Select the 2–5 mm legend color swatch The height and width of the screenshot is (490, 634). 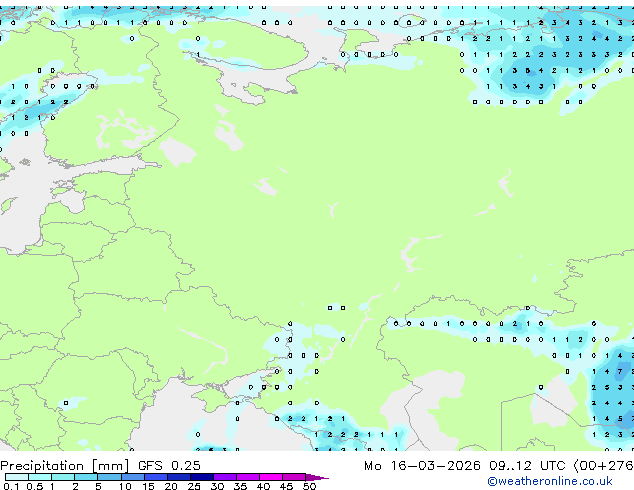(x=86, y=477)
